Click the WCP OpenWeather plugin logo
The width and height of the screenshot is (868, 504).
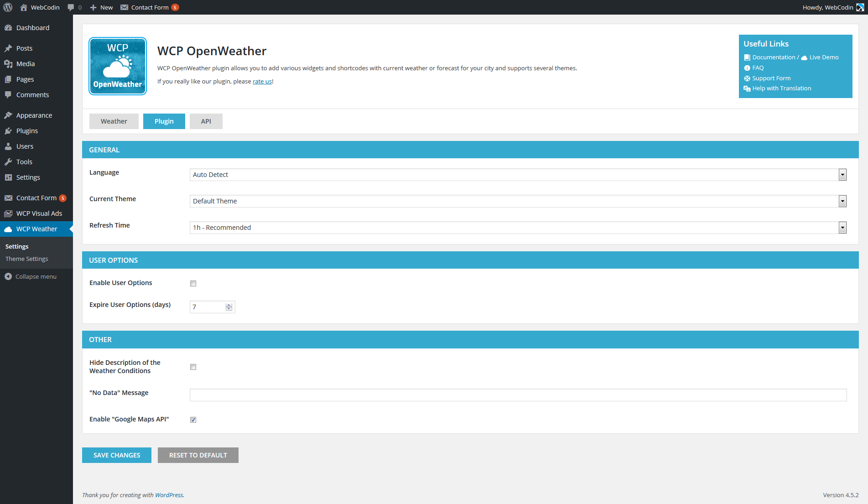118,66
